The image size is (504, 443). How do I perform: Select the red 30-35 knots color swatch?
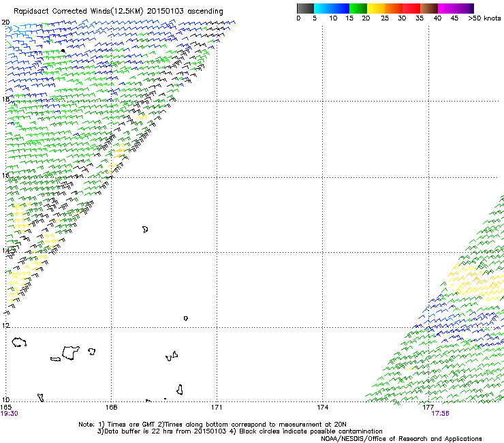[x=411, y=8]
